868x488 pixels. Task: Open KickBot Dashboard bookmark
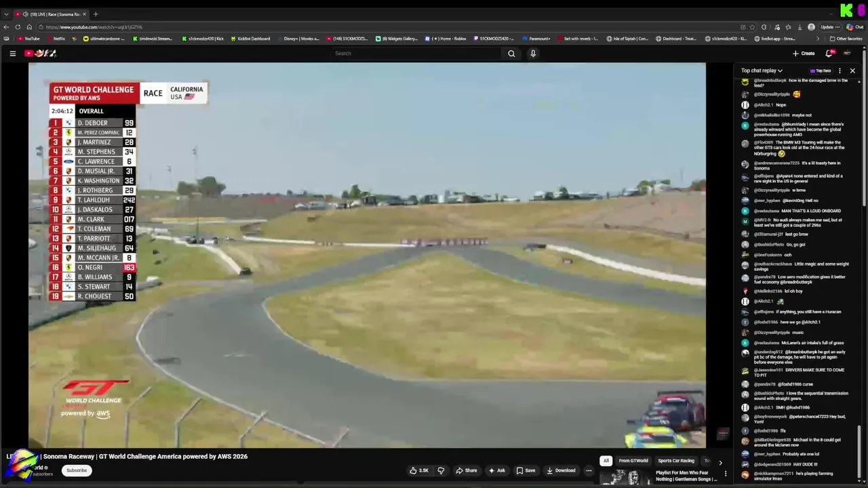[x=250, y=39]
